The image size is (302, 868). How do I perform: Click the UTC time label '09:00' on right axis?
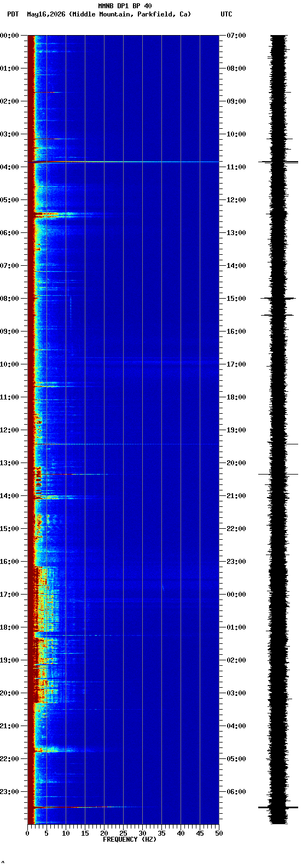click(236, 101)
